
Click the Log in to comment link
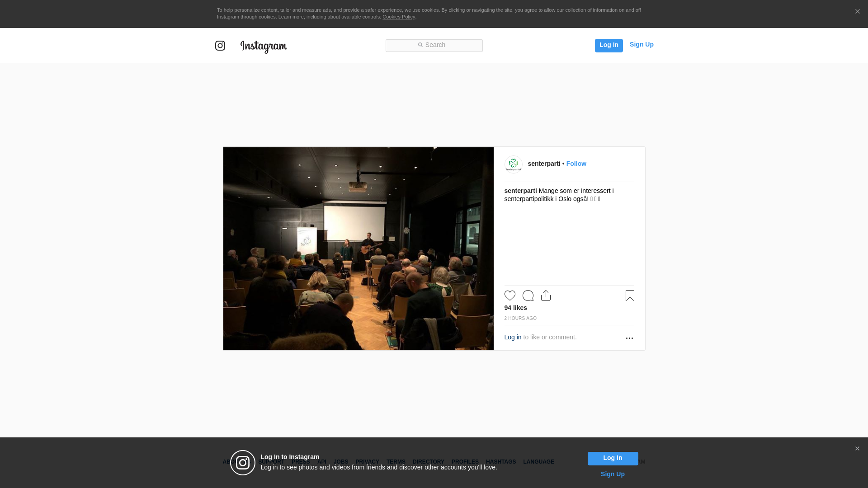(513, 337)
